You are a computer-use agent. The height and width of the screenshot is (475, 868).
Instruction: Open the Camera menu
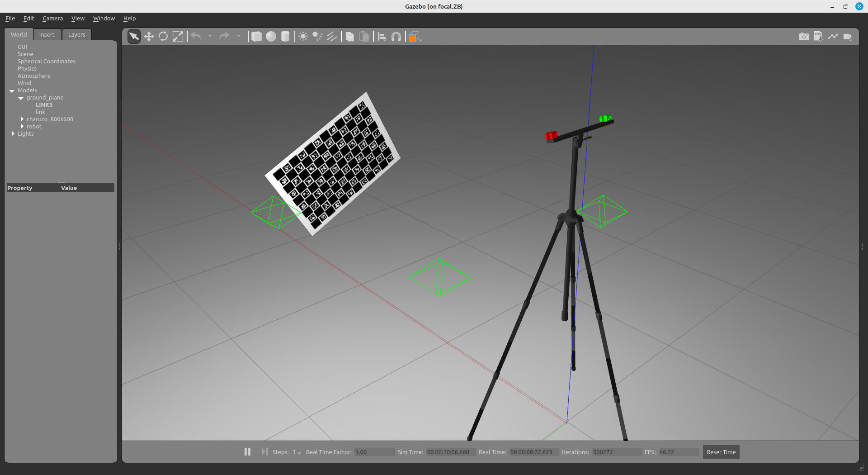(52, 19)
